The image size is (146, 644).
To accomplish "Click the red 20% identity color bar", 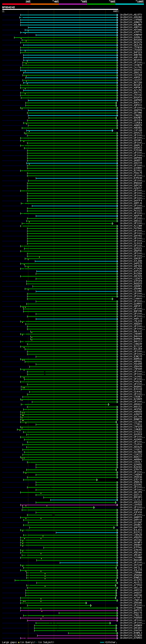I will pyautogui.click(x=16, y=4).
